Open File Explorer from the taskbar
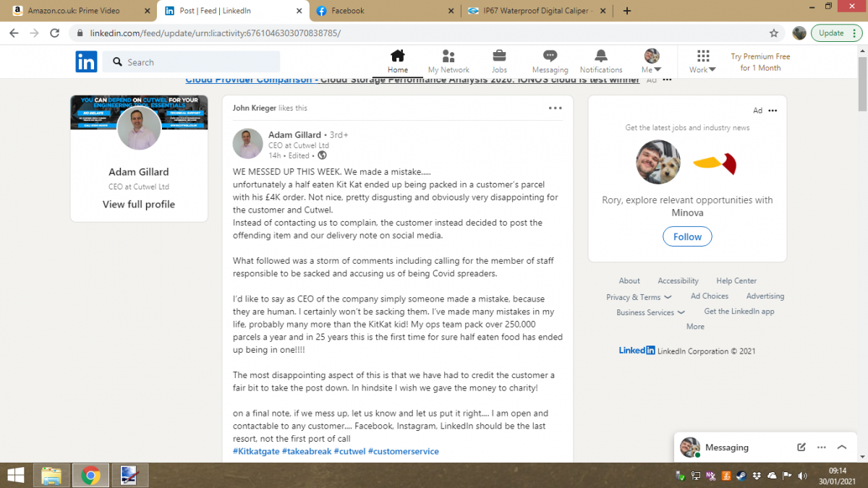868x488 pixels. point(51,475)
